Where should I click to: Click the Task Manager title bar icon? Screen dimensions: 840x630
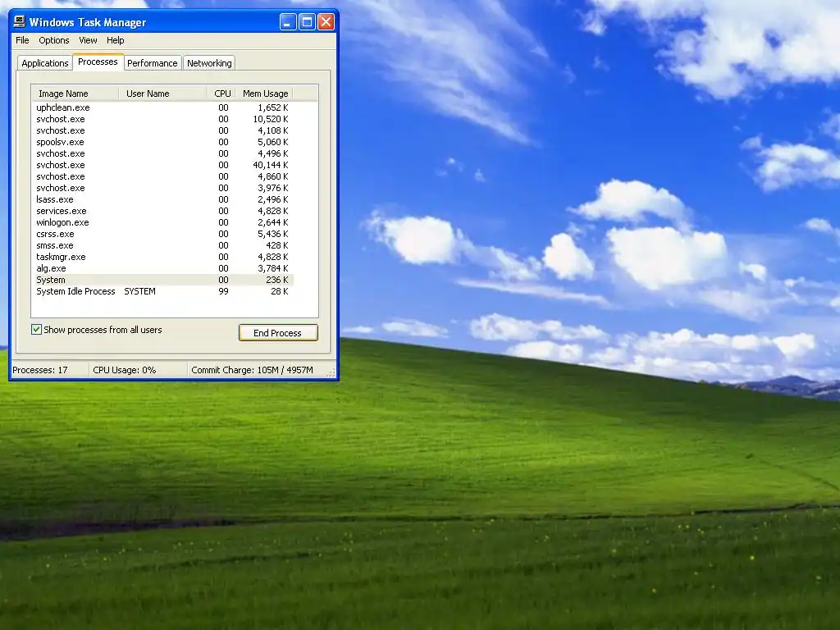pyautogui.click(x=20, y=21)
